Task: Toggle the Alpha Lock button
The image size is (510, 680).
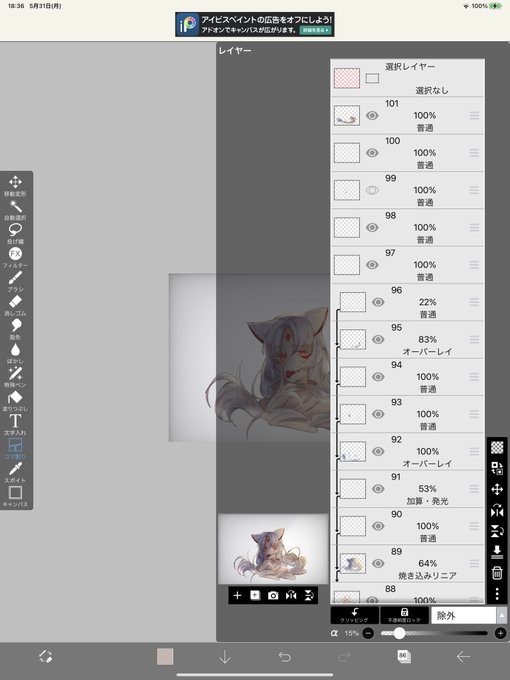Action: pos(404,615)
